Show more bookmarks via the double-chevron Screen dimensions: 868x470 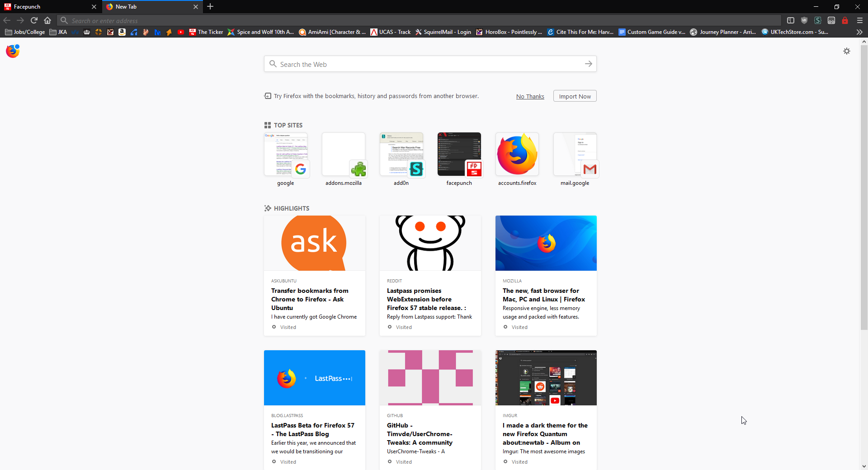[859, 32]
